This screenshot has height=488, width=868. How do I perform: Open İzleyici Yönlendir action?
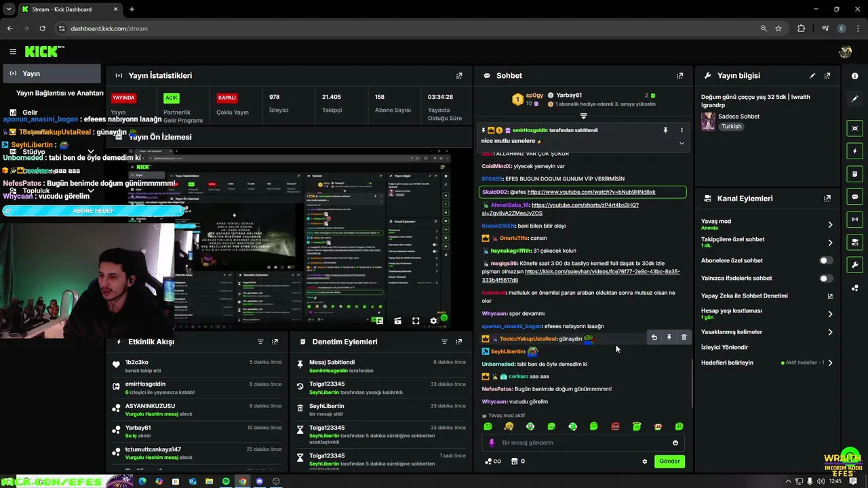[724, 348]
